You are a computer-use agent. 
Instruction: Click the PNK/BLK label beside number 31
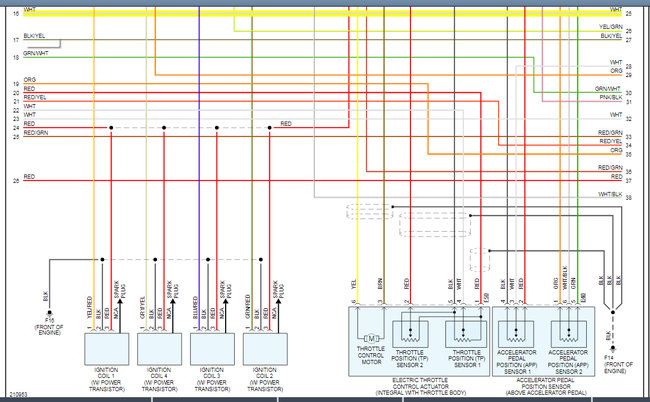[611, 97]
